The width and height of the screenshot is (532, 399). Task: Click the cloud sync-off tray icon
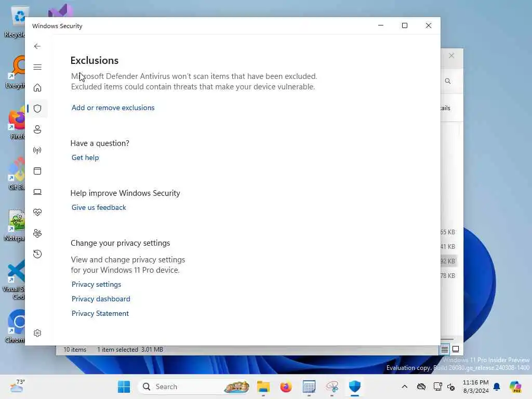click(421, 387)
